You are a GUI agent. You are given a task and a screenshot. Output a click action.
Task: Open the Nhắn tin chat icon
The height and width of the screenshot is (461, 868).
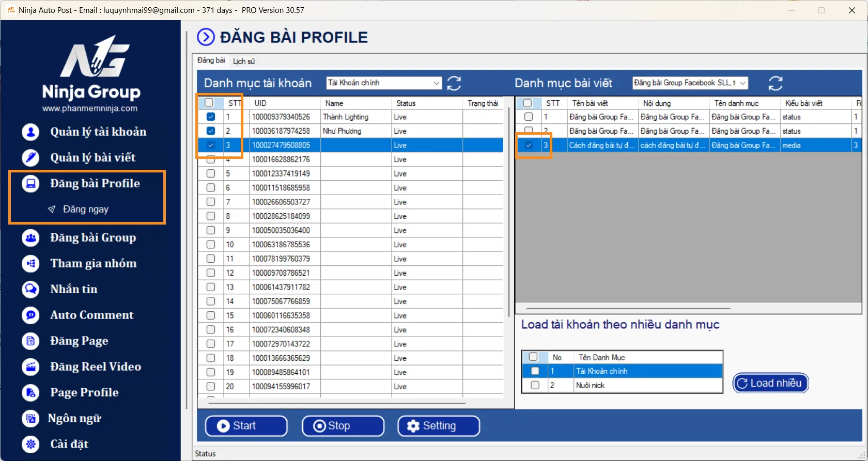pos(30,289)
